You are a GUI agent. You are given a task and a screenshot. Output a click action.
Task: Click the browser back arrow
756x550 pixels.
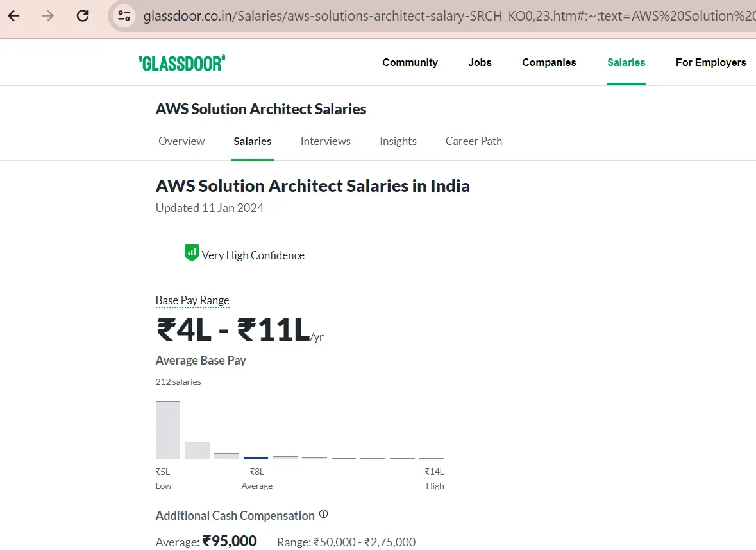[x=14, y=16]
